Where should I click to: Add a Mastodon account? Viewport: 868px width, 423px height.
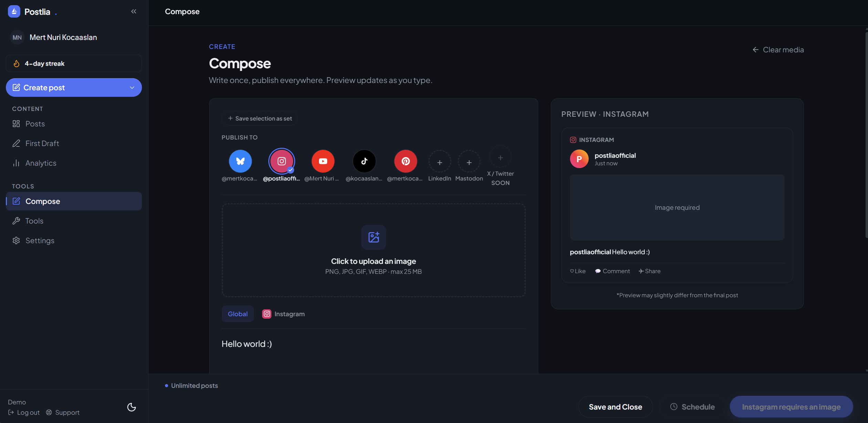coord(469,162)
